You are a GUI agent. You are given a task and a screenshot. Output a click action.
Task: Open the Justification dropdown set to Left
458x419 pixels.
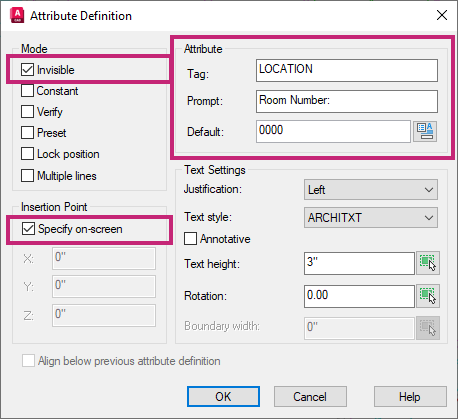(x=371, y=190)
